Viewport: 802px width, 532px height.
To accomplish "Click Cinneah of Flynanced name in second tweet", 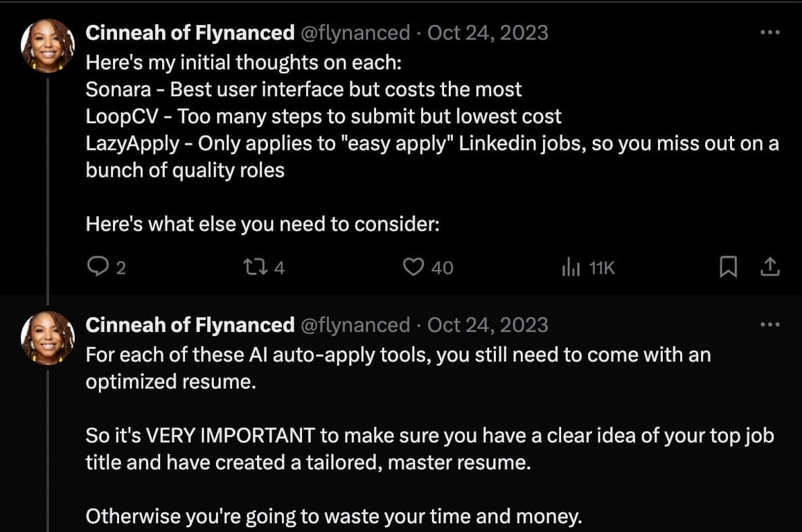I will pyautogui.click(x=190, y=325).
